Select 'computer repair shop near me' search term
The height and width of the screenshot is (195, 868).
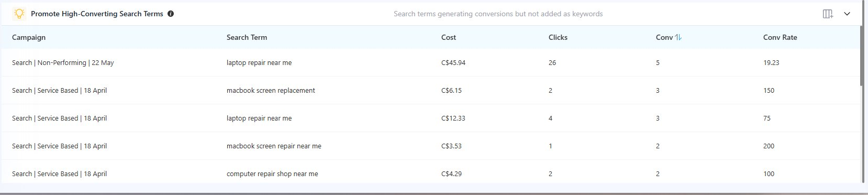point(272,174)
